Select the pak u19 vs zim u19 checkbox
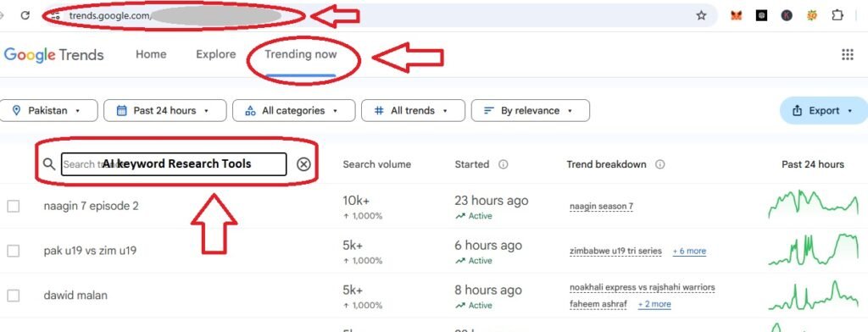 14,251
